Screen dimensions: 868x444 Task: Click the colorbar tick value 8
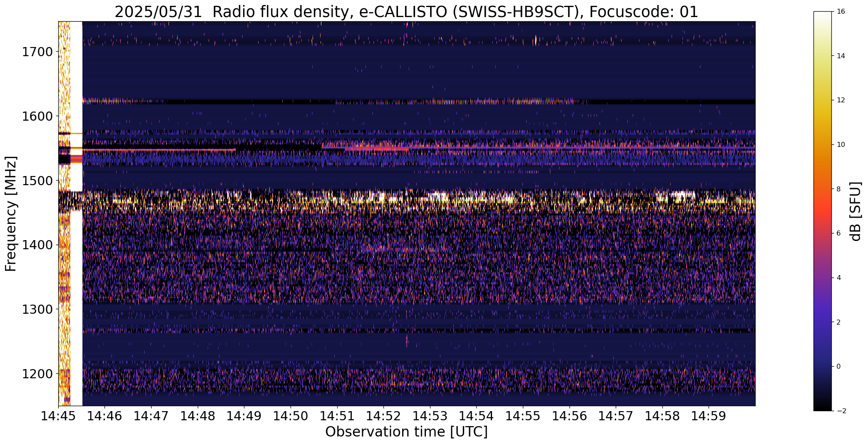click(838, 189)
